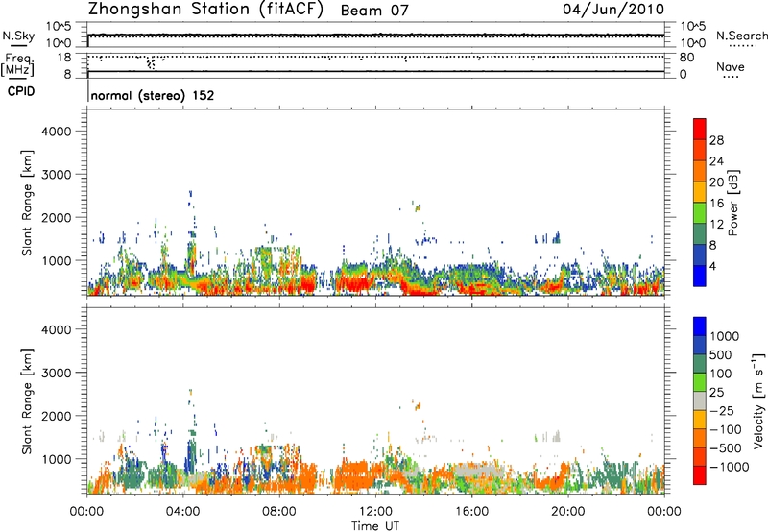Viewport: 768px width, 532px height.
Task: Click "Slant Range [km]" label of power panel
Action: point(27,203)
